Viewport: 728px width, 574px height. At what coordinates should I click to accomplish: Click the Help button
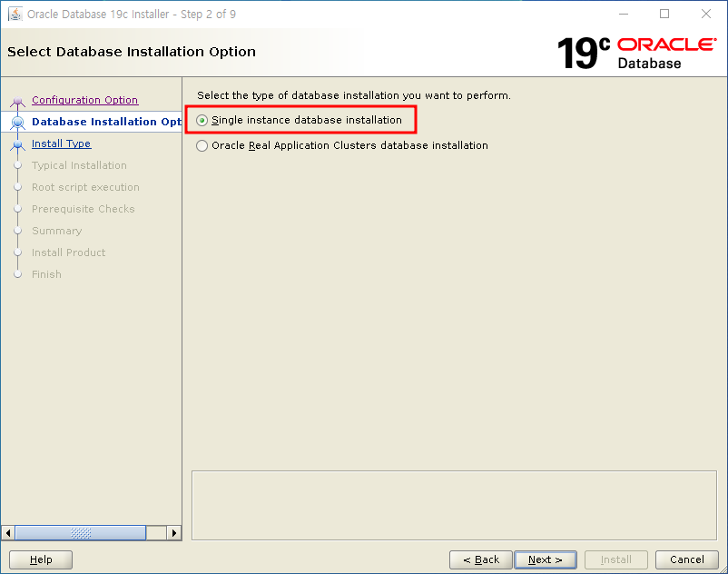tap(41, 559)
